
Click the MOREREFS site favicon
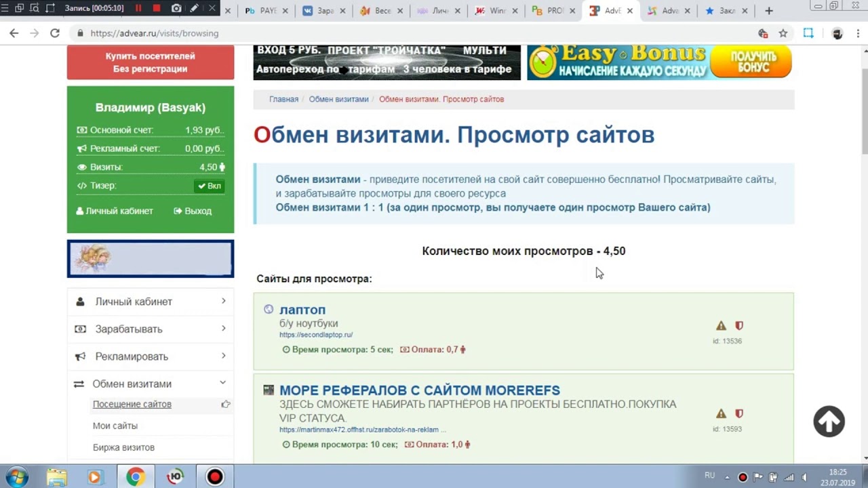tap(269, 390)
